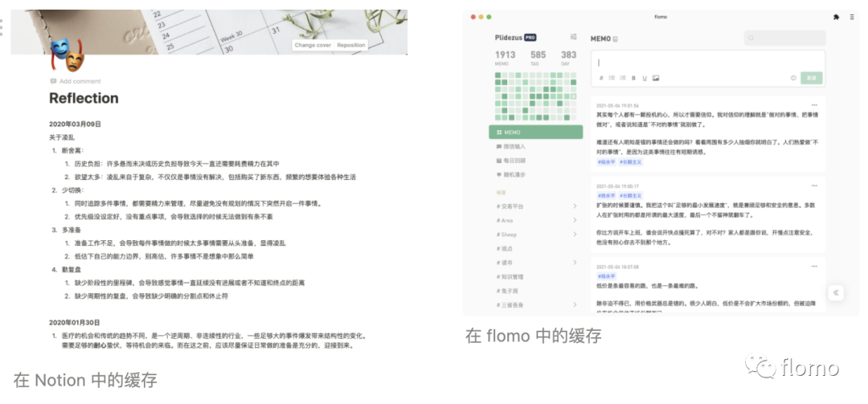Click the 2020年01月30日 date heading
This screenshot has height=404, width=868.
[x=75, y=322]
